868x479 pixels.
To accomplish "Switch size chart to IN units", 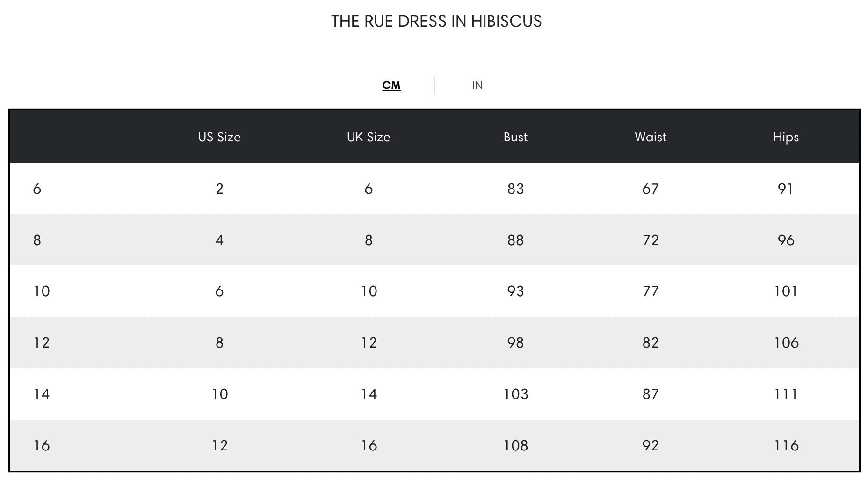I will [477, 85].
